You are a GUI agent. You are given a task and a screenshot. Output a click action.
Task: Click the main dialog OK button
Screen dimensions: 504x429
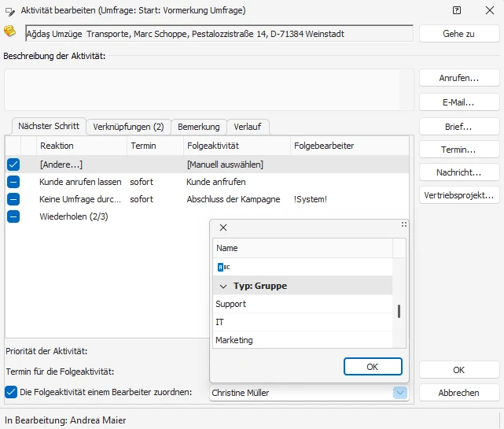[x=459, y=370]
